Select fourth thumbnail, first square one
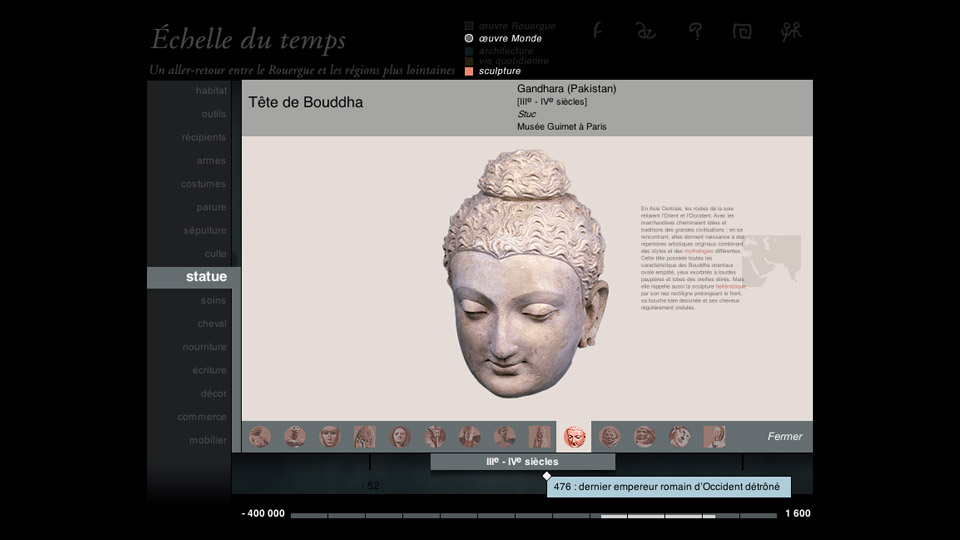 coord(365,437)
